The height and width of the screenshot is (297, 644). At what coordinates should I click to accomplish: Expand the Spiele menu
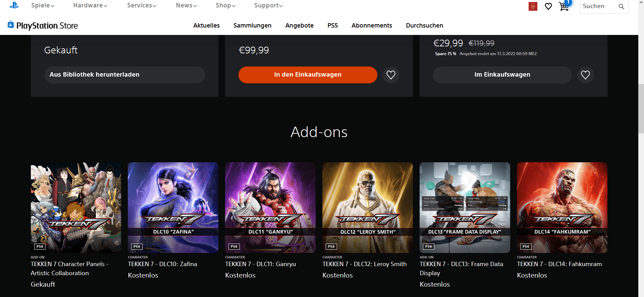pyautogui.click(x=43, y=5)
